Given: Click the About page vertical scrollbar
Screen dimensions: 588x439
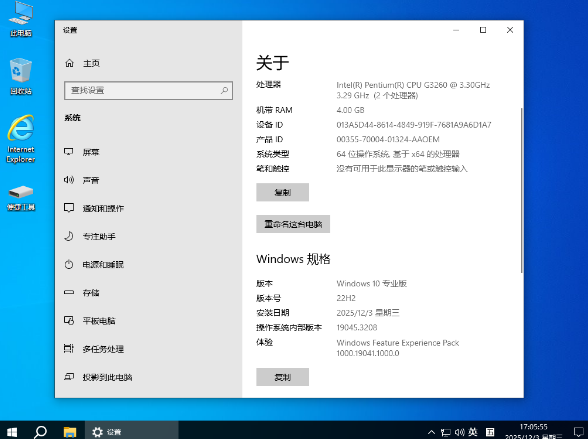Looking at the screenshot, I should click(521, 190).
